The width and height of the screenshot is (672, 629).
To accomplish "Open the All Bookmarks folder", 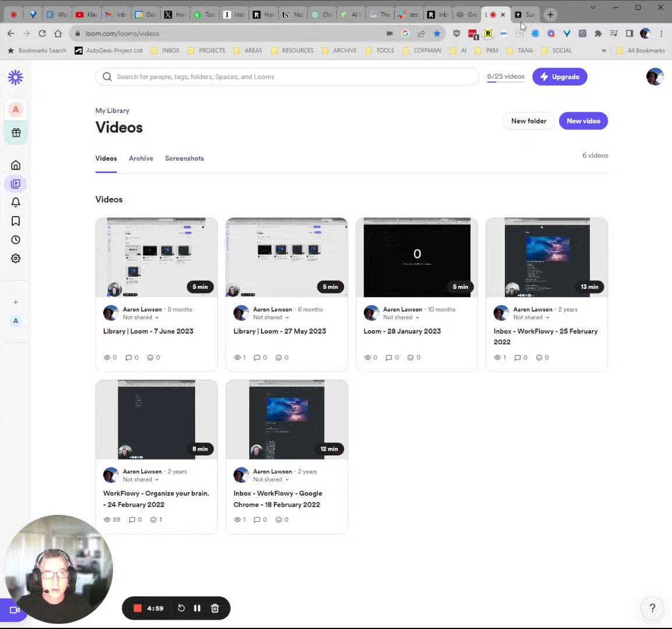I will (641, 51).
